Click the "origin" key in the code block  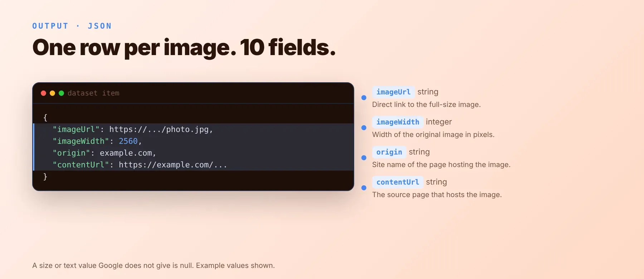pyautogui.click(x=71, y=153)
